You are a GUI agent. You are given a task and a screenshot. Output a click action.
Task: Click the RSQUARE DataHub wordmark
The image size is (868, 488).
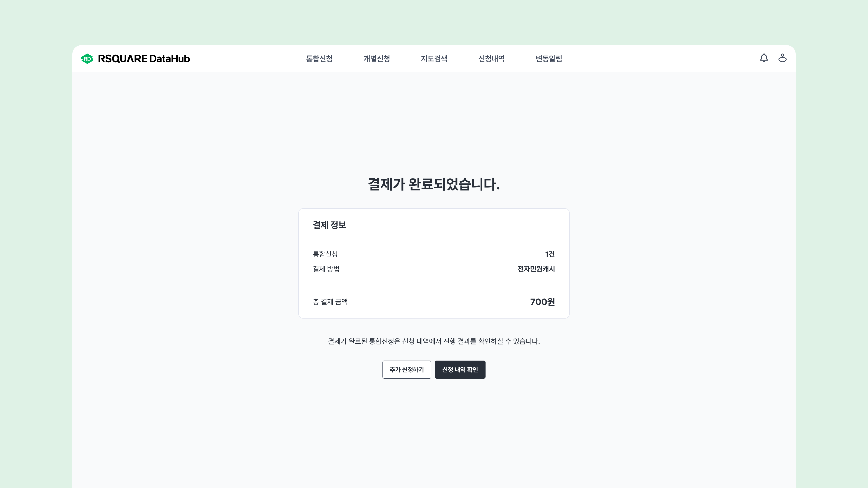[144, 59]
